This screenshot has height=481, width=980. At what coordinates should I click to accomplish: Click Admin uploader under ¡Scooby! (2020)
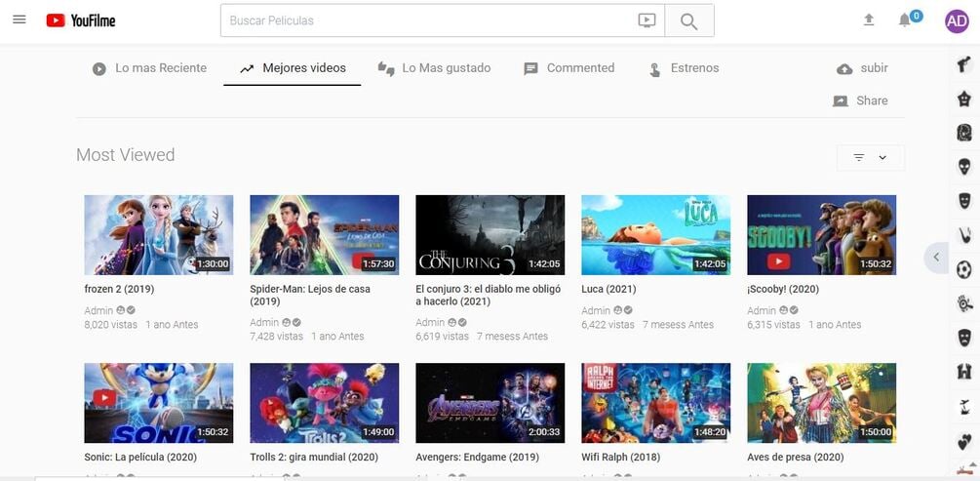(762, 311)
